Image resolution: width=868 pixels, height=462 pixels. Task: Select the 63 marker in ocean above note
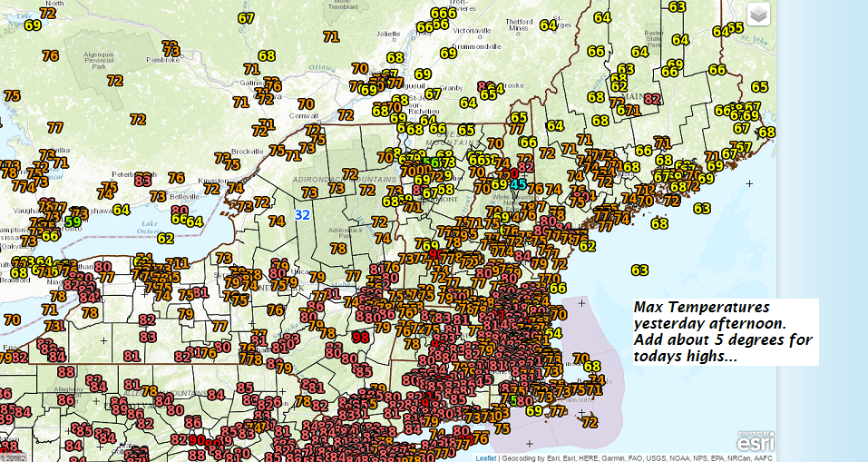pos(639,270)
